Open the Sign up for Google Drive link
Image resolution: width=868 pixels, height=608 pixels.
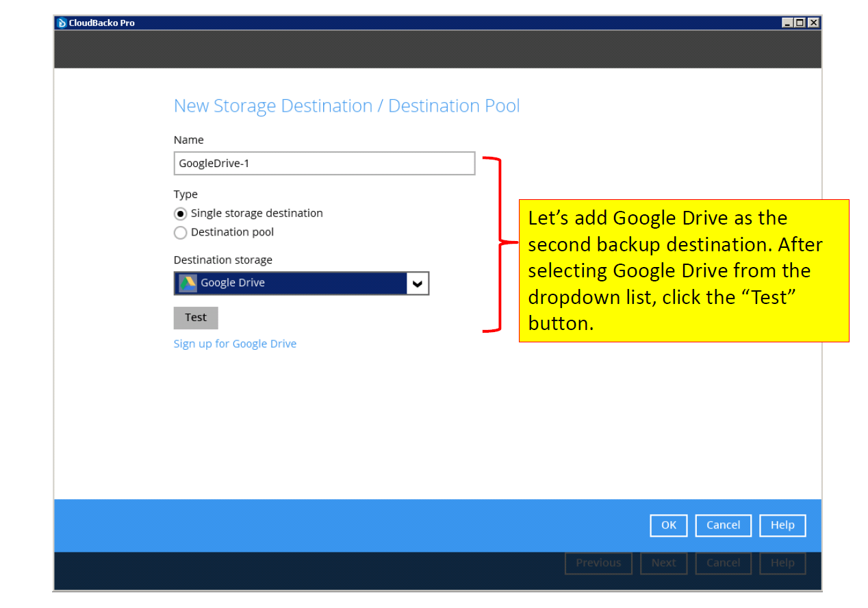(235, 344)
